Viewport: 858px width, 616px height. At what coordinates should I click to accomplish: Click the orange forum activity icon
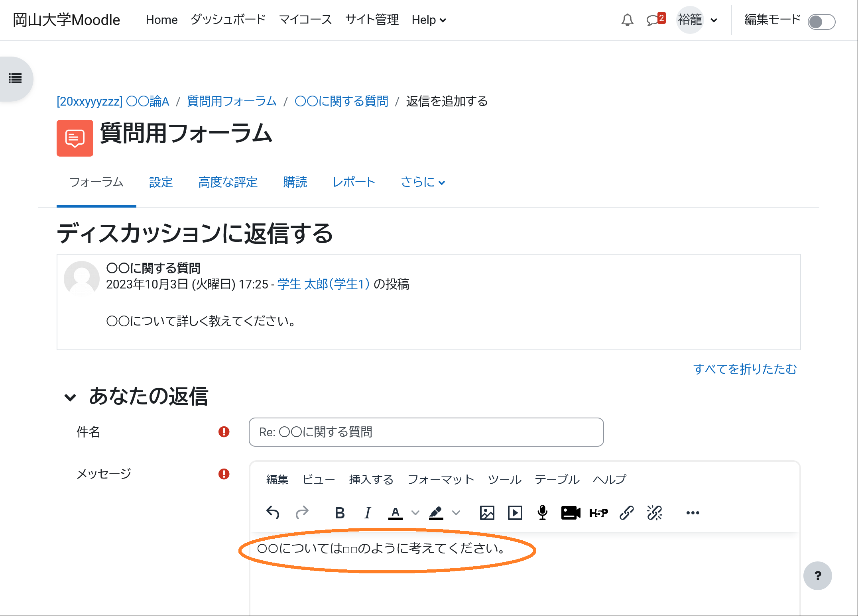click(x=75, y=138)
